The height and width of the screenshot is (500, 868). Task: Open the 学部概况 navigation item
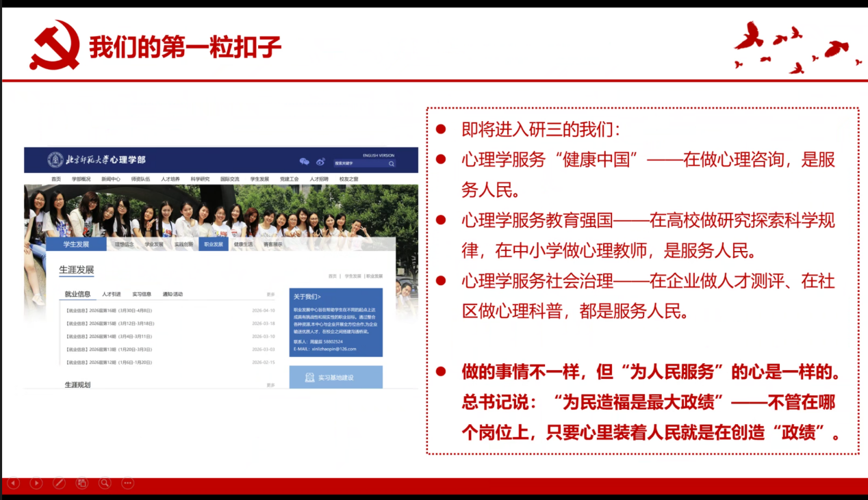click(x=81, y=179)
